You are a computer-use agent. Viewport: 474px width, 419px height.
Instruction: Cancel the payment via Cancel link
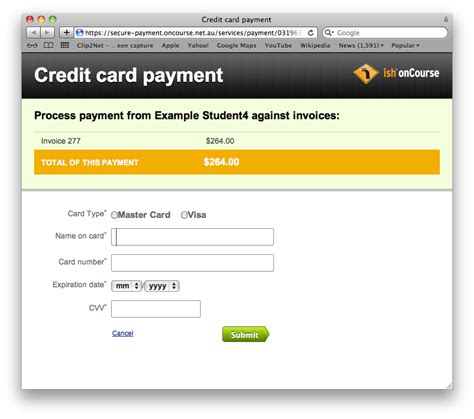pyautogui.click(x=123, y=333)
